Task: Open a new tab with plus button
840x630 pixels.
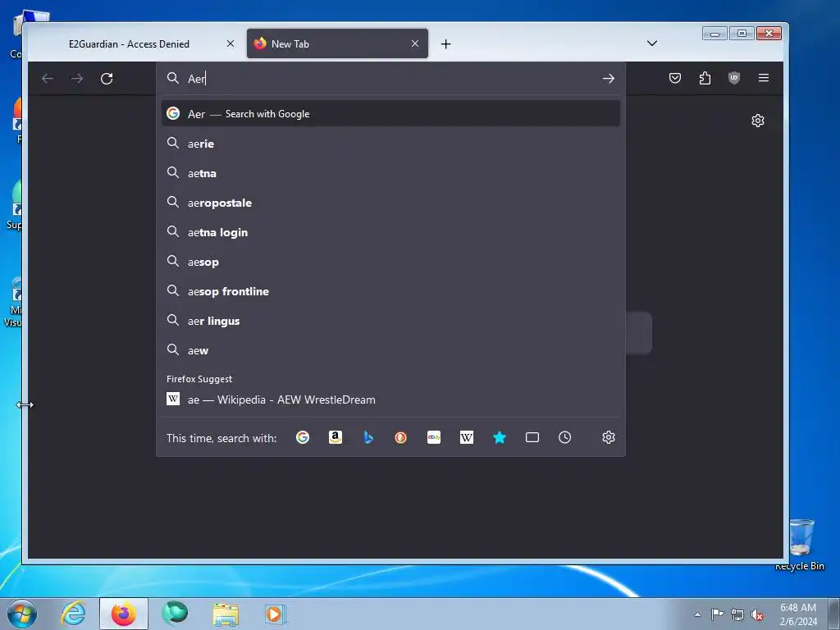Action: [445, 44]
